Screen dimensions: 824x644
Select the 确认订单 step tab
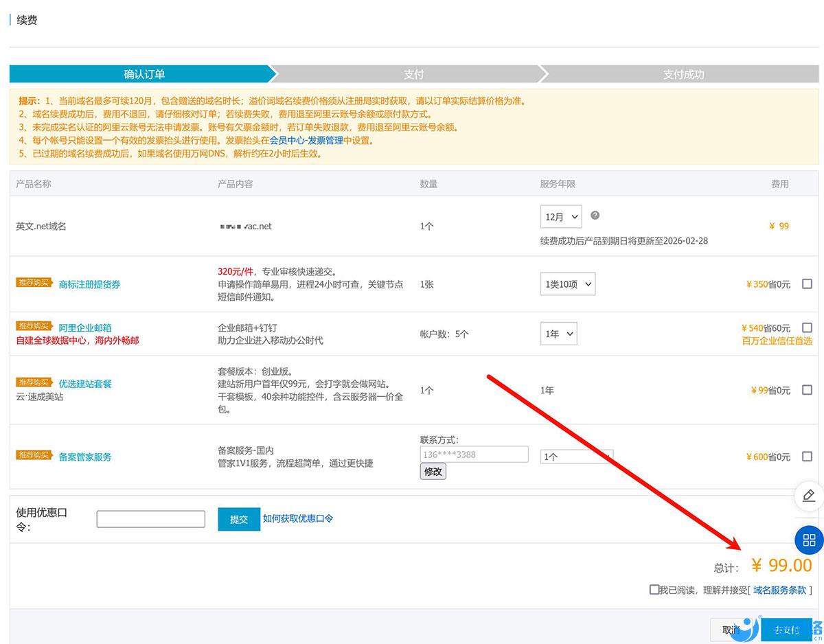(x=144, y=74)
